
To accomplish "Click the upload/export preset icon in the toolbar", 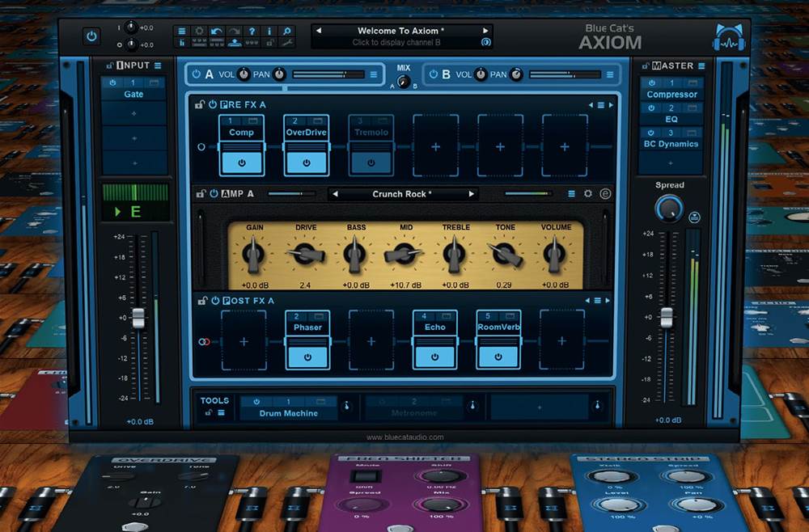I will [x=235, y=43].
